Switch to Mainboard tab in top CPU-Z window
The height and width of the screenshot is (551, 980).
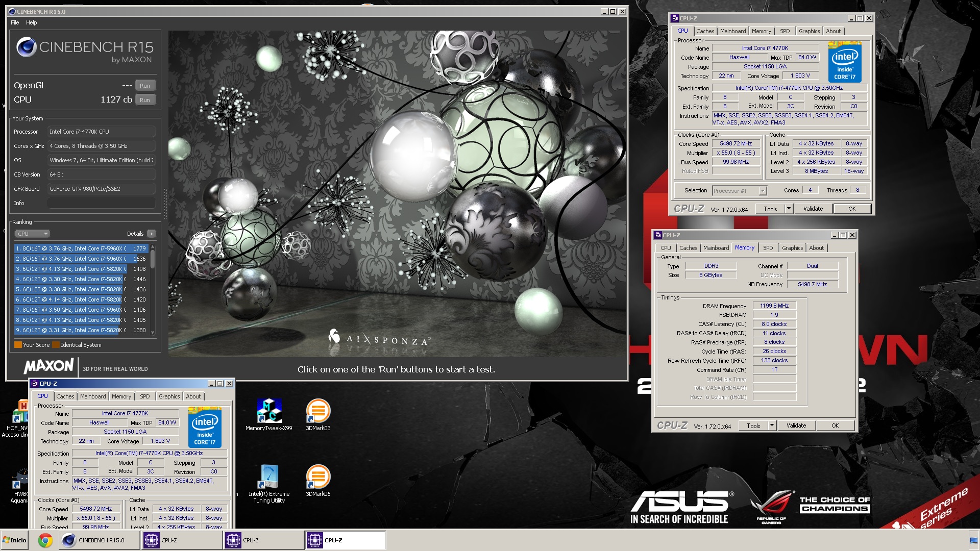pos(733,31)
